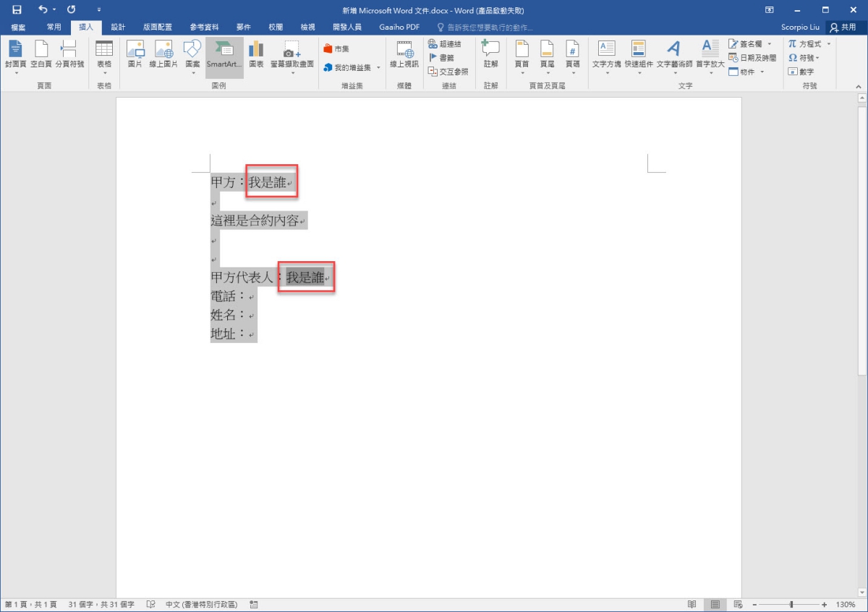The image size is (868, 612).
Task: Expand the Equation (方程式) dropdown
Action: [829, 44]
